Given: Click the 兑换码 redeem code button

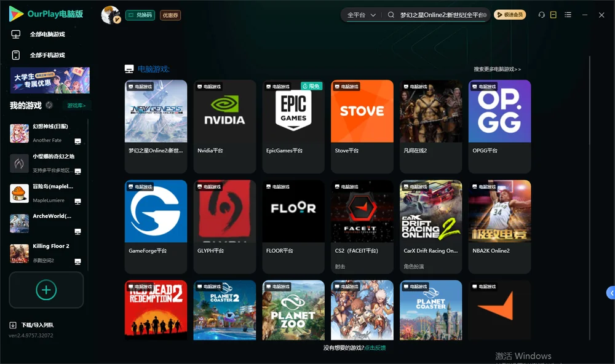Looking at the screenshot, I should (140, 15).
